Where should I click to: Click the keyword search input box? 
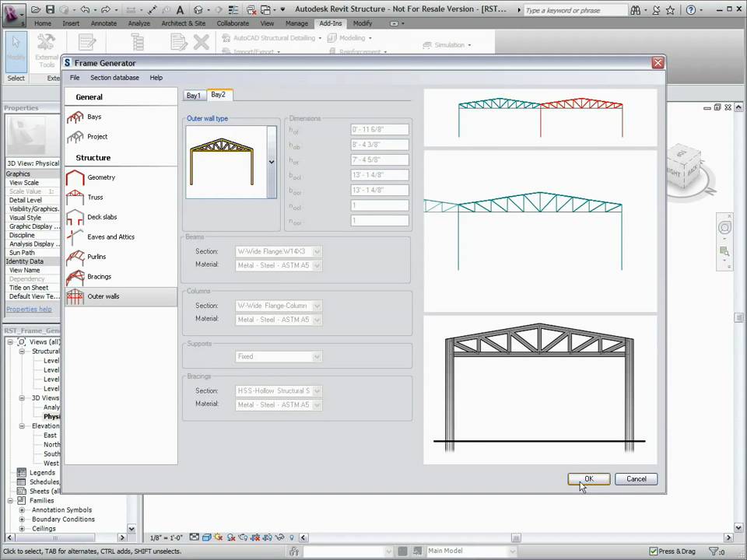[576, 10]
